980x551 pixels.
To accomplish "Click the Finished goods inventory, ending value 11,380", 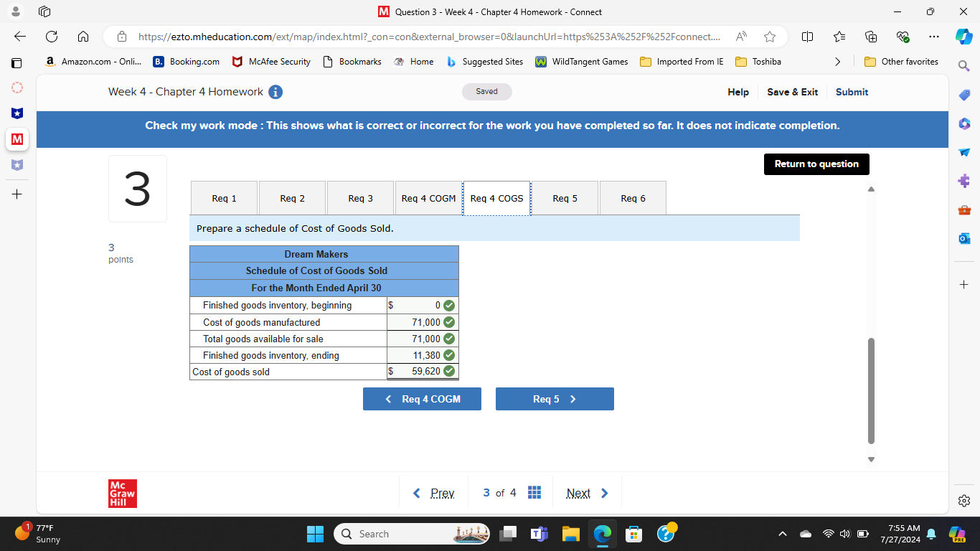I will click(426, 355).
